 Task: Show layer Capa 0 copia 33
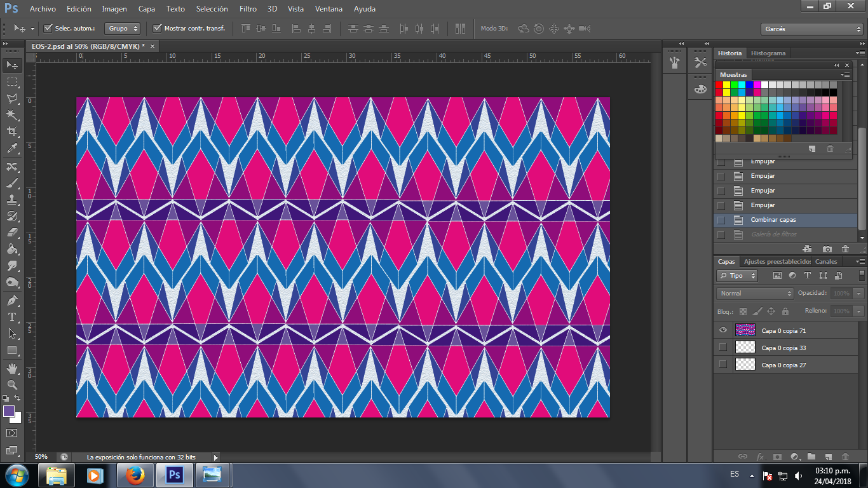(x=722, y=348)
